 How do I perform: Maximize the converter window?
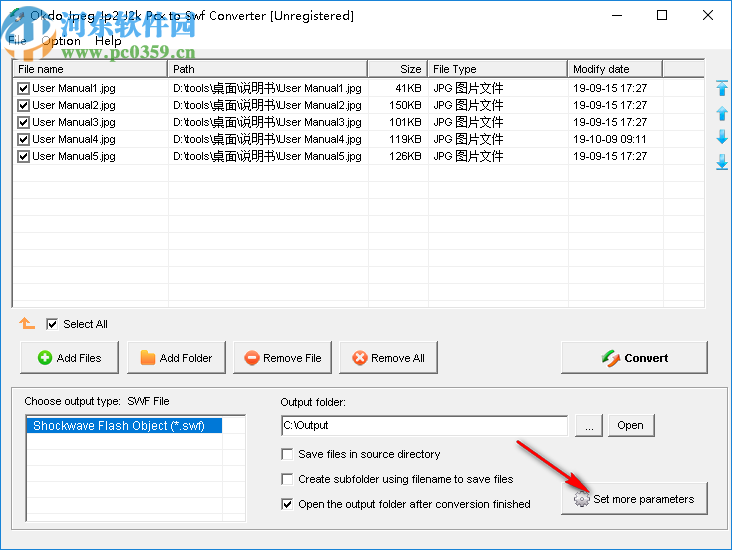(662, 15)
